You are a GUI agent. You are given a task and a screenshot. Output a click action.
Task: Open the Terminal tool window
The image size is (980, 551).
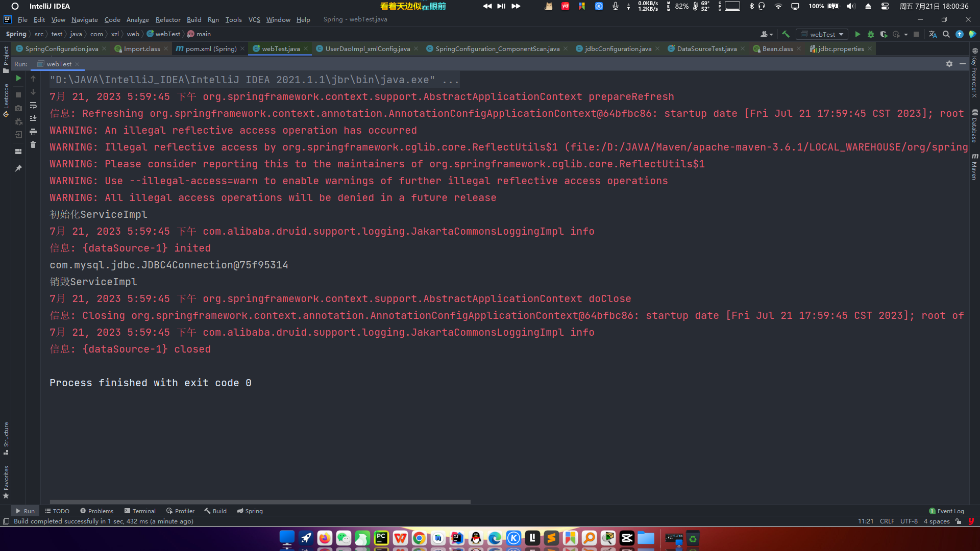[x=140, y=511]
